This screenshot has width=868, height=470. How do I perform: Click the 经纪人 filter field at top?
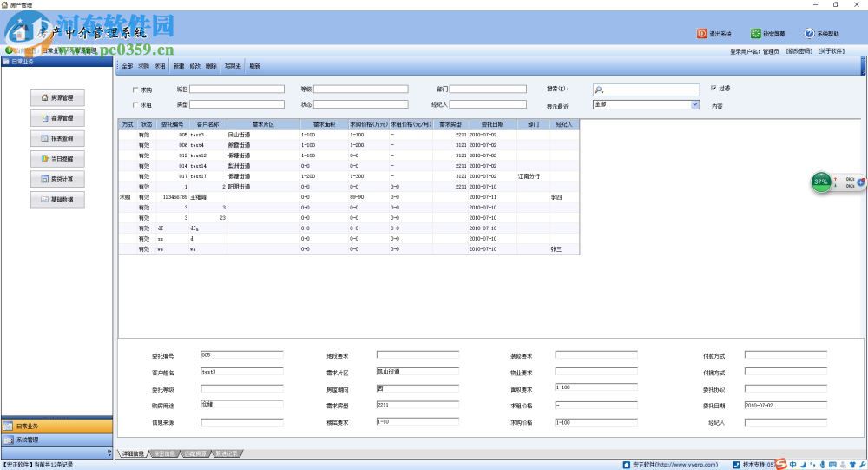point(488,104)
